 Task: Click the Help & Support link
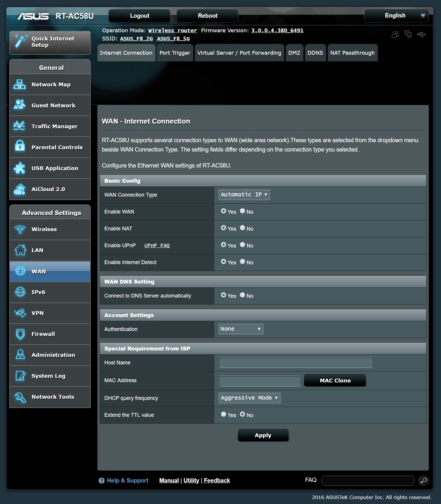point(128,480)
